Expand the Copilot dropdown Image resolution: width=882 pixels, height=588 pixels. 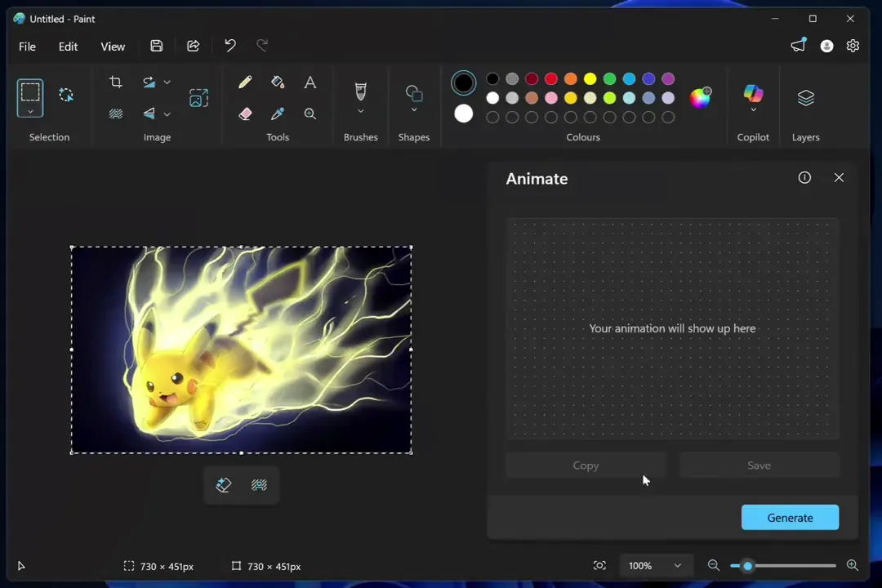(753, 109)
